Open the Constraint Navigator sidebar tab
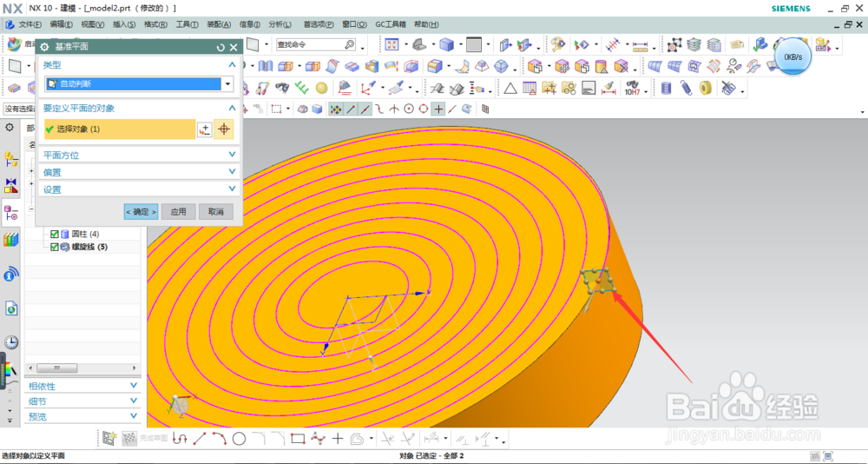The height and width of the screenshot is (464, 868). pos(10,185)
